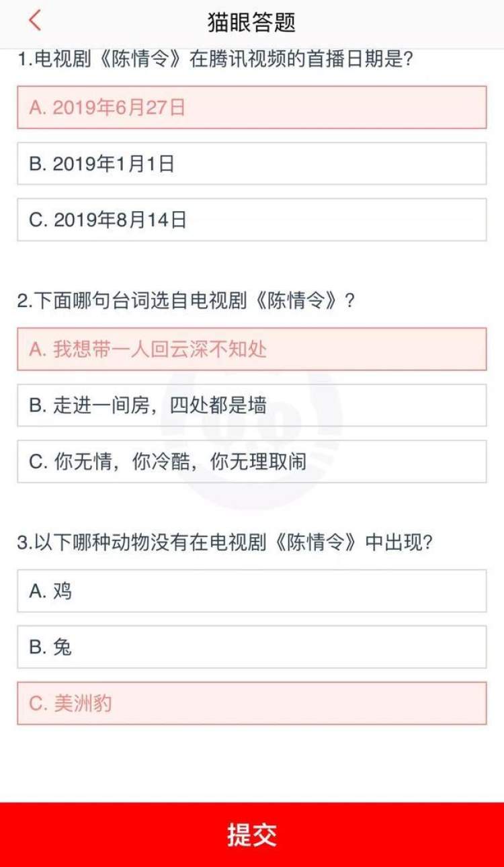Tap the red back arrow icon
This screenshot has width=504, height=867.
click(x=35, y=21)
